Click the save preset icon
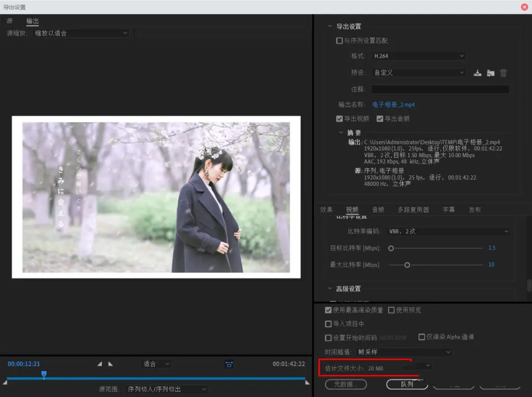Image resolution: width=532 pixels, height=397 pixels. pos(477,73)
